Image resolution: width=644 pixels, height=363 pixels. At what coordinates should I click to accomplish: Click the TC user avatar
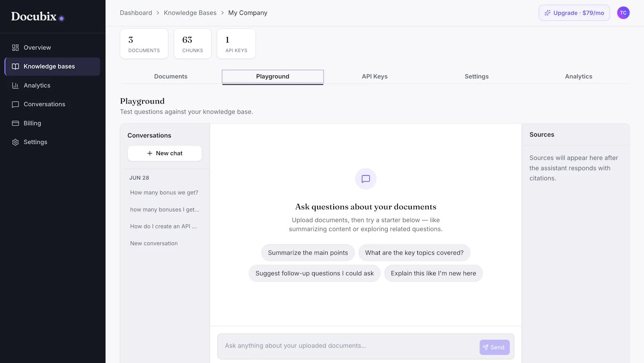pyautogui.click(x=623, y=13)
